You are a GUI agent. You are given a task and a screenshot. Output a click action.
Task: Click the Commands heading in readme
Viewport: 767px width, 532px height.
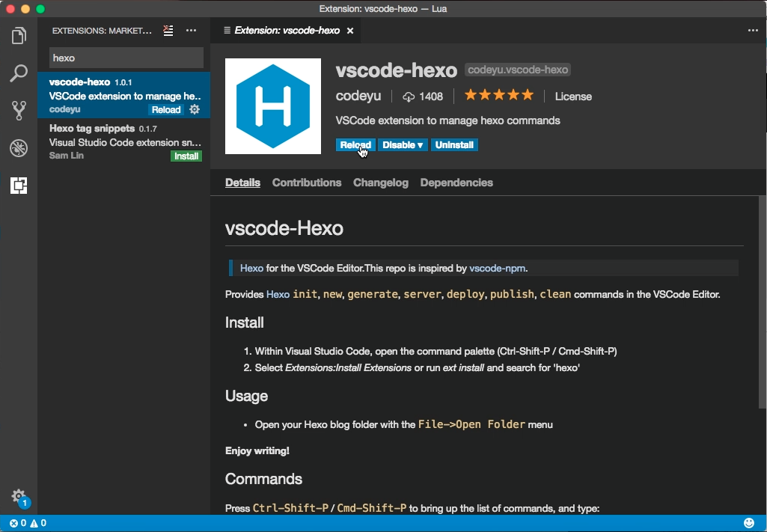tap(263, 479)
